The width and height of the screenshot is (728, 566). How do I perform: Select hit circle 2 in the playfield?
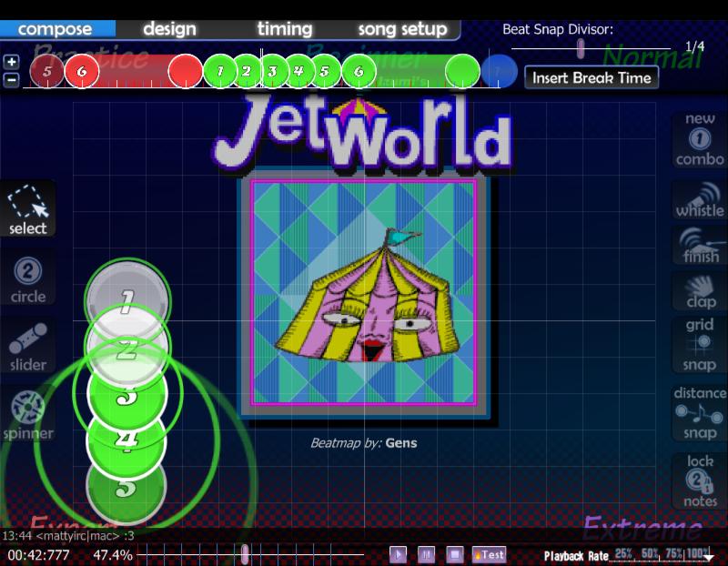(x=128, y=349)
